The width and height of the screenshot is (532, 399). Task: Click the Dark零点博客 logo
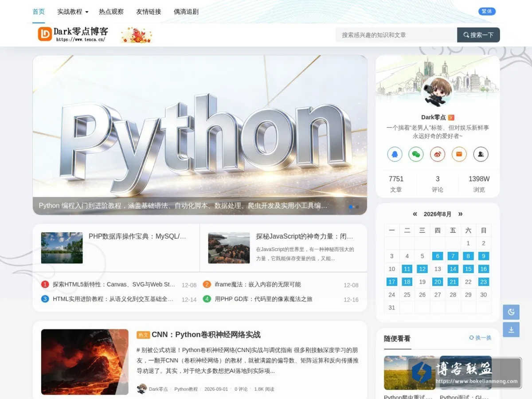tap(73, 34)
